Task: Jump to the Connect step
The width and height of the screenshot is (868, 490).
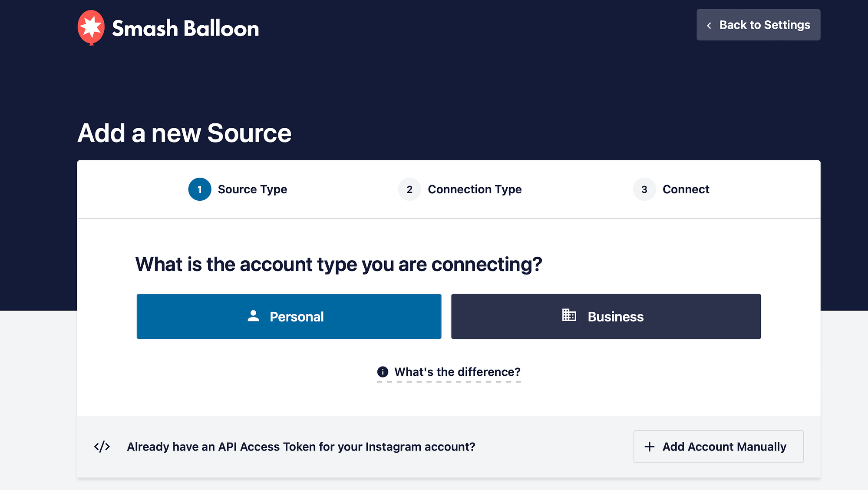Action: click(686, 189)
